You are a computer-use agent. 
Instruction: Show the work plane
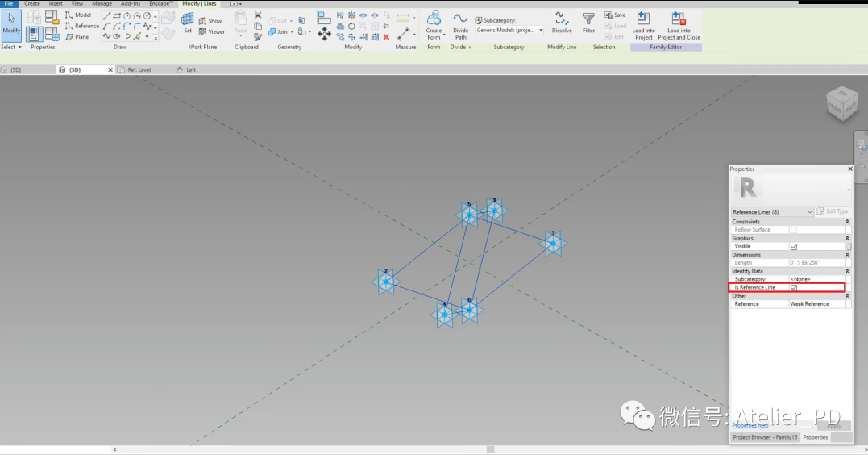click(210, 20)
